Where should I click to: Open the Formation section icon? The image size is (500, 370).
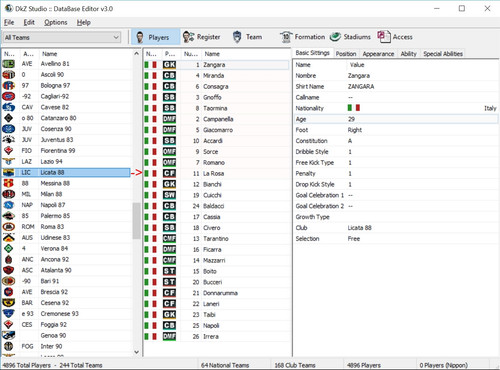click(286, 37)
